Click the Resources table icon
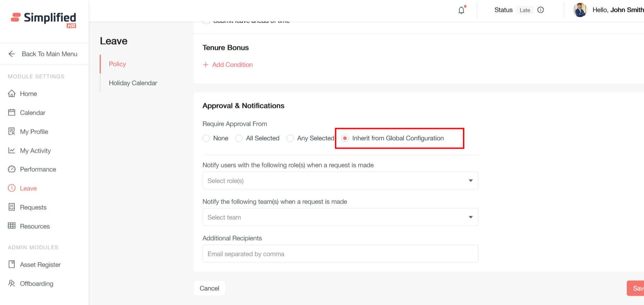 pos(12,226)
